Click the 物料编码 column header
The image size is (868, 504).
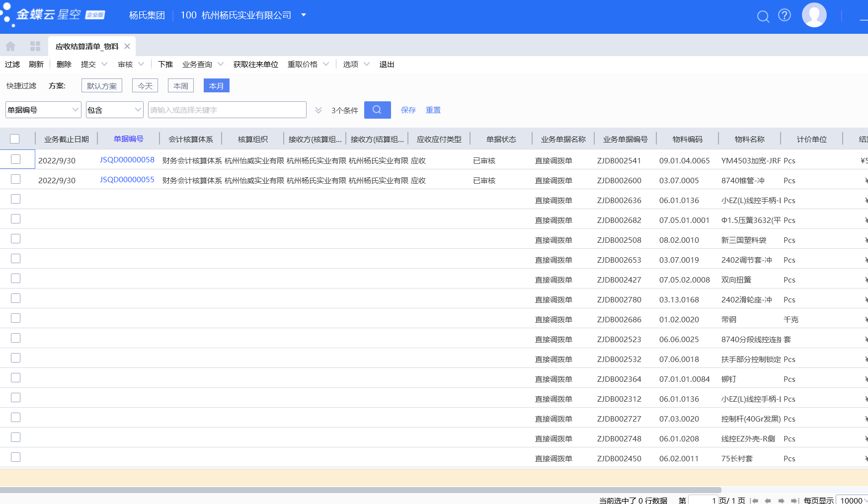click(688, 139)
